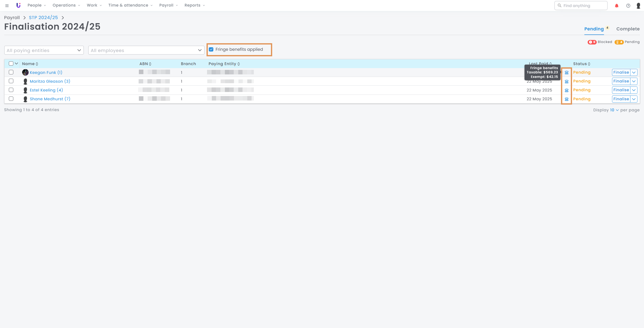Image resolution: width=644 pixels, height=328 pixels.
Task: Finalise Estel Keeling's record
Action: [621, 90]
